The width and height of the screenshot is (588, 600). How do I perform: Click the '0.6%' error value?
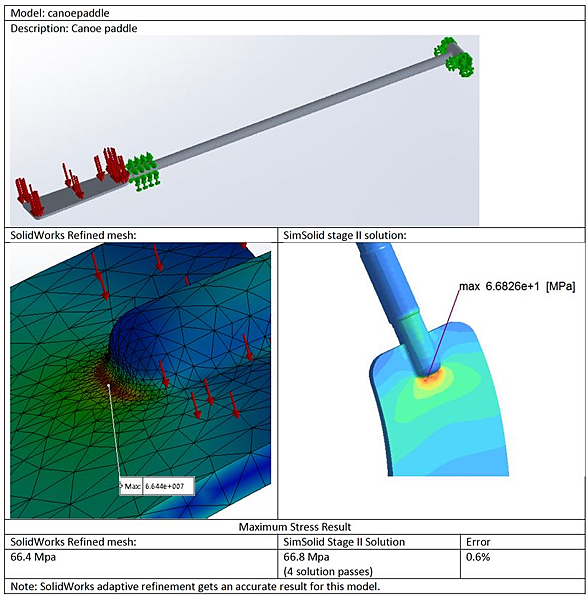[478, 557]
